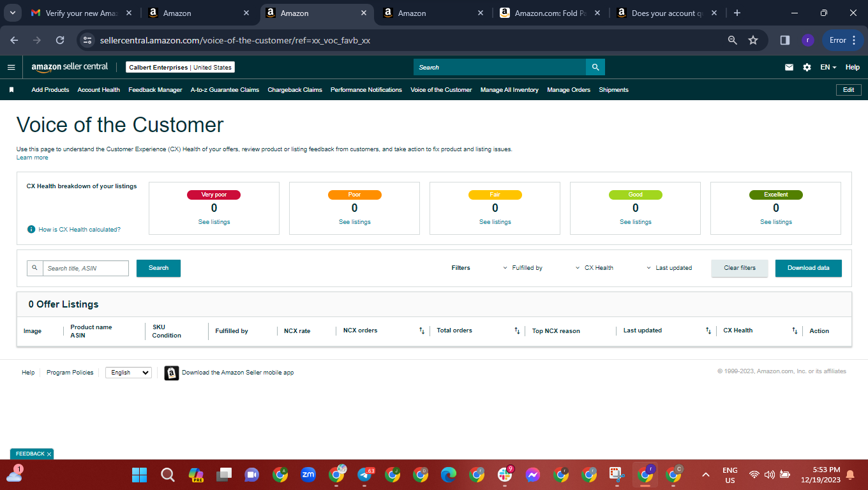Click the CX Health info icon

(31, 229)
